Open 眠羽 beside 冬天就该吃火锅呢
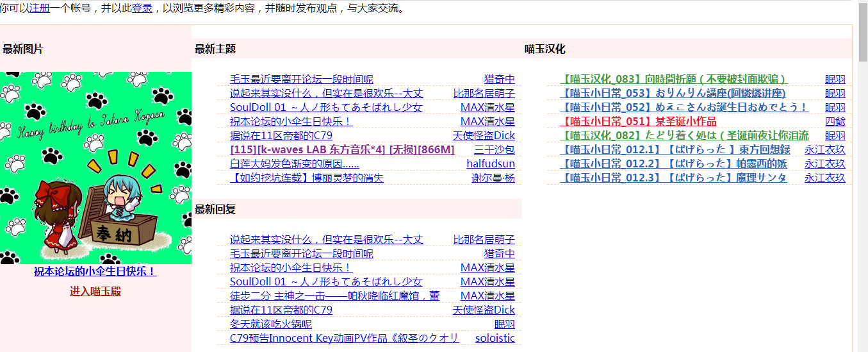868x352 pixels. 505,324
